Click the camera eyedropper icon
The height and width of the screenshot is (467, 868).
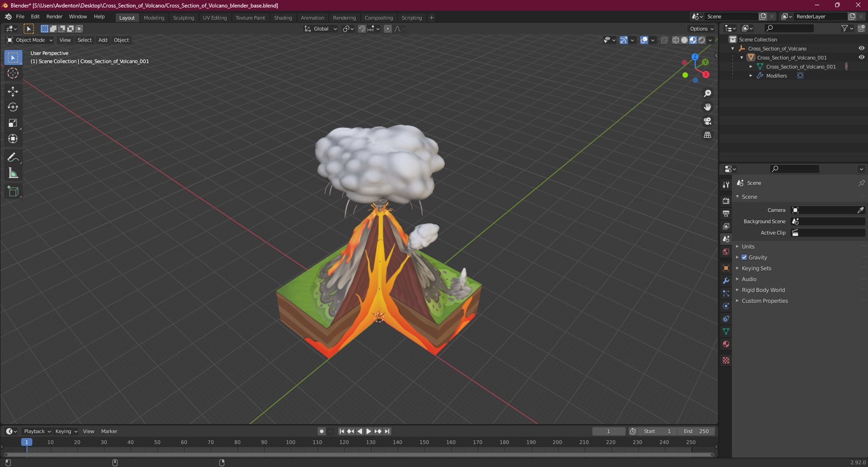tap(860, 210)
